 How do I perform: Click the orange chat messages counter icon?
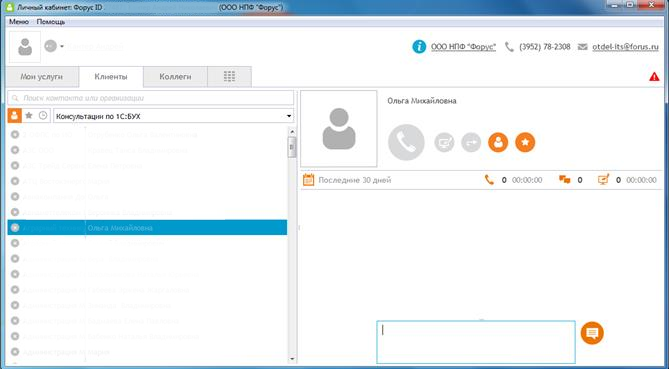(x=564, y=180)
